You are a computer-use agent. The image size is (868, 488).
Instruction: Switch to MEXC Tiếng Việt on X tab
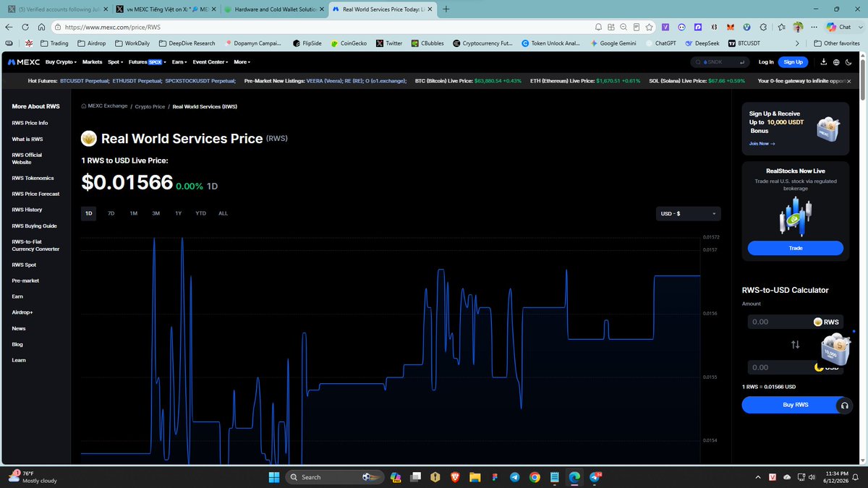click(x=165, y=9)
